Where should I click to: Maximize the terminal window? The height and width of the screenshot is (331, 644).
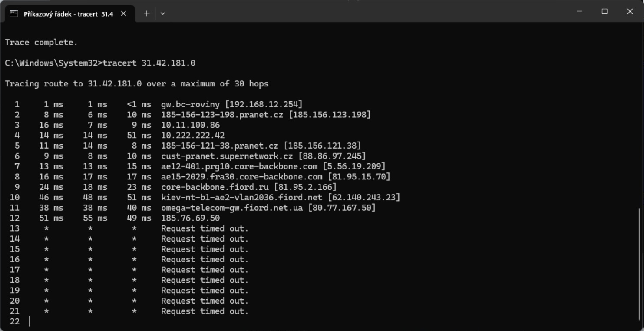pos(604,12)
